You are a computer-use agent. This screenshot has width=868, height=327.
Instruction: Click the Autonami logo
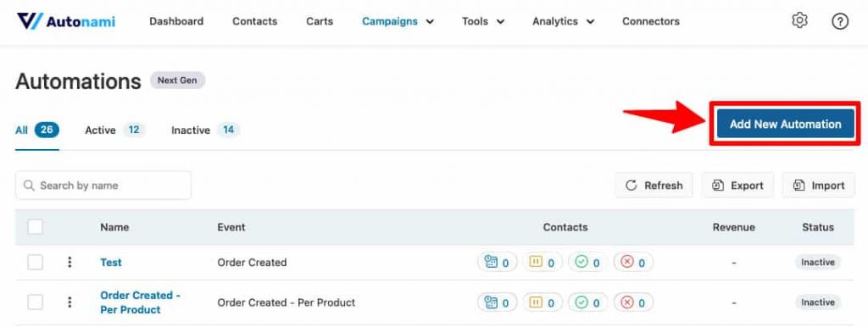click(66, 21)
